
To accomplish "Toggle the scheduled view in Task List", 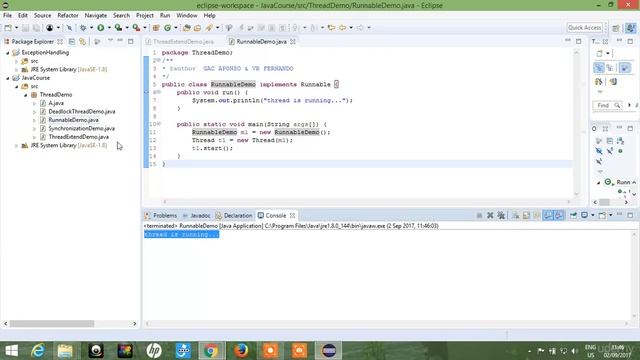I will coord(610,68).
